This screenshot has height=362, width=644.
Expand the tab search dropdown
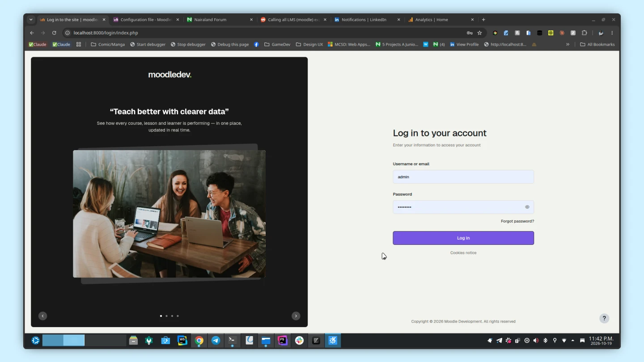pyautogui.click(x=31, y=20)
